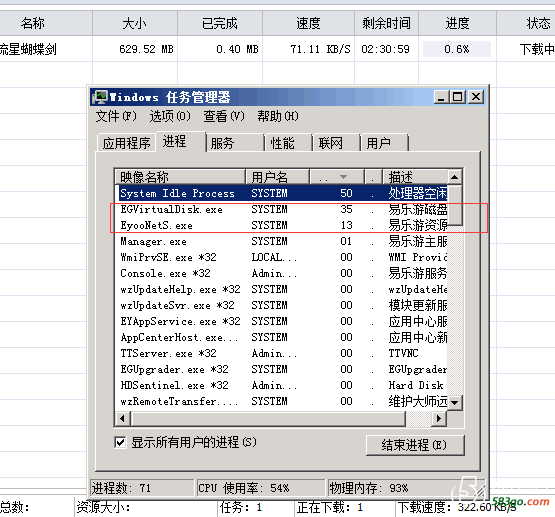The width and height of the screenshot is (555, 517).
Task: Select the AppCenterHost.exe process
Action: [281, 337]
